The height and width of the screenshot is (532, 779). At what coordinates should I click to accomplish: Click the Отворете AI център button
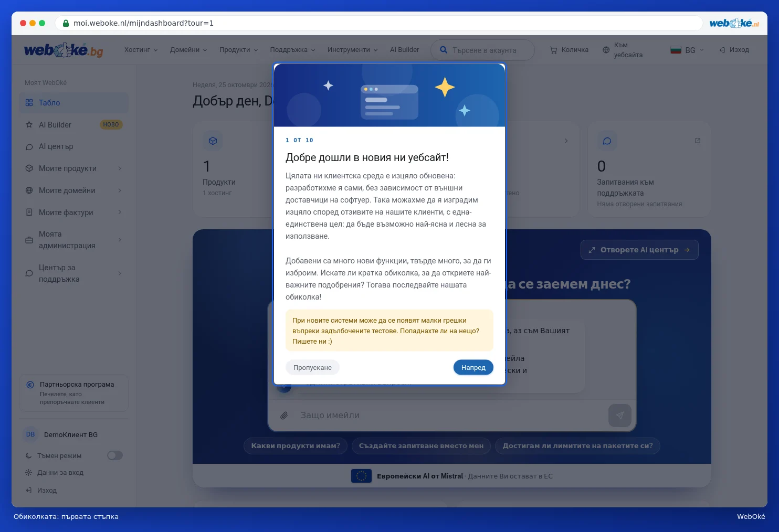pos(639,250)
